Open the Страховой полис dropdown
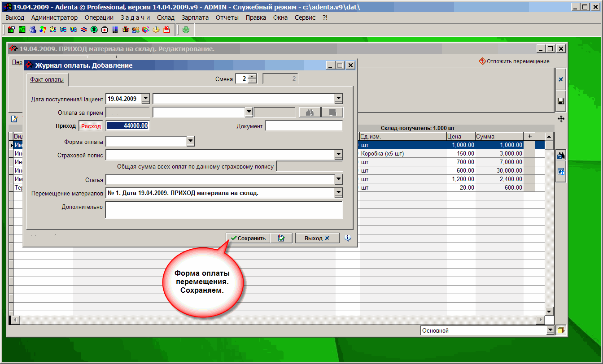 [339, 155]
